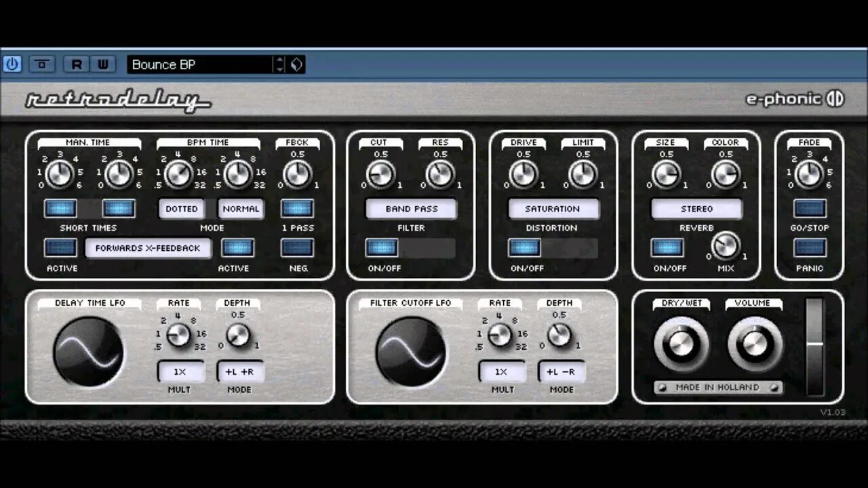Toggle the FILTER ON/OFF switch
Viewport: 868px width, 488px height.
pyautogui.click(x=382, y=247)
